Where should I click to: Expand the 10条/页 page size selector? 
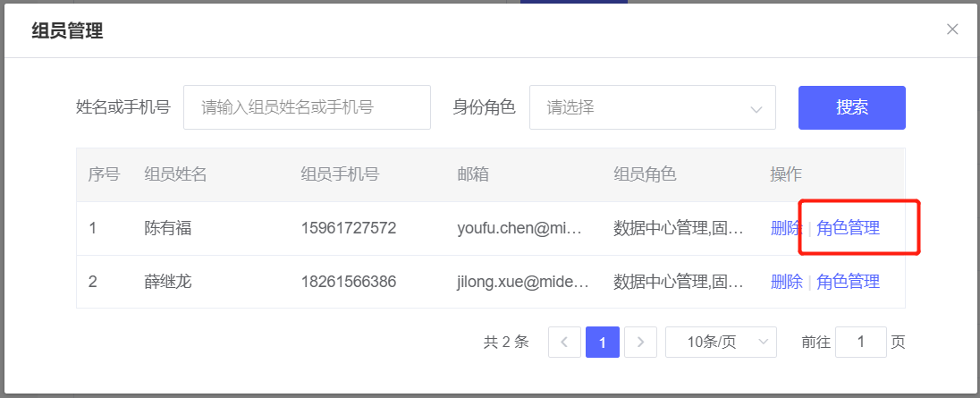[x=721, y=342]
